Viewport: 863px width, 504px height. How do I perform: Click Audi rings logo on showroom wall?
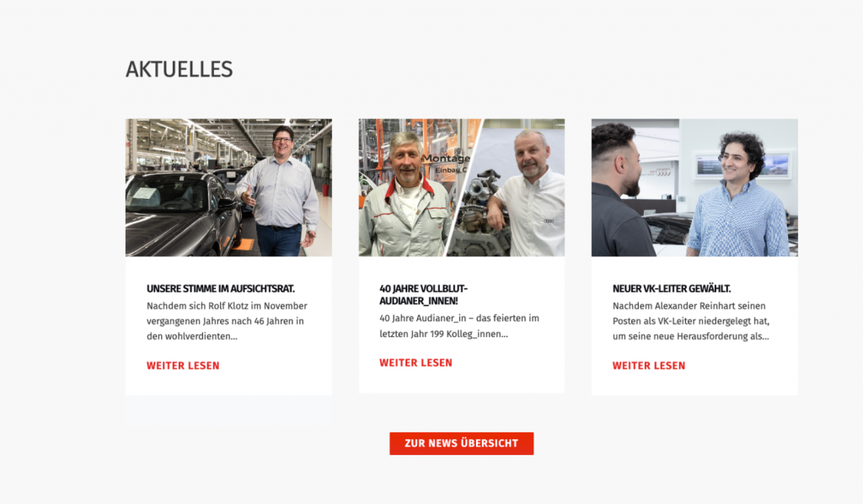tap(662, 172)
